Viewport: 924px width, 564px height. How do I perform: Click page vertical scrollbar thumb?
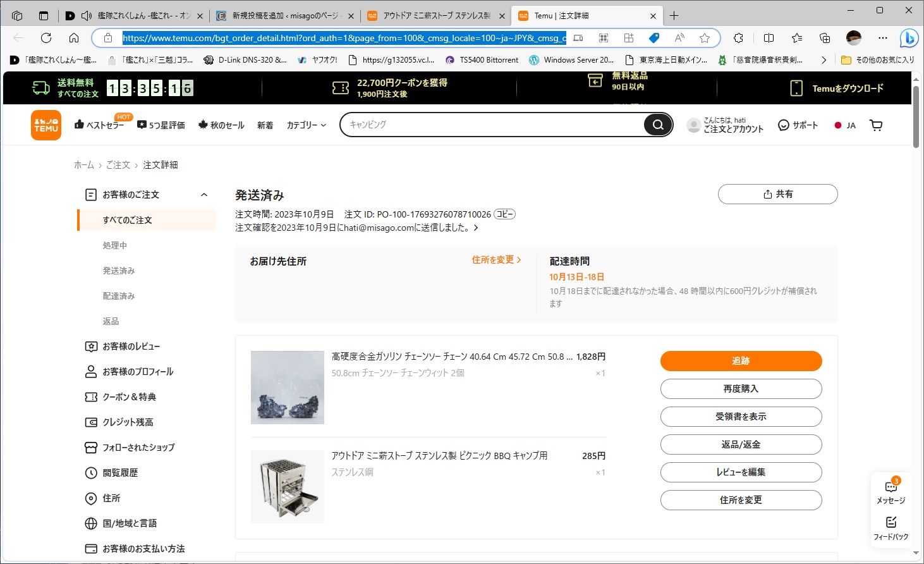(916, 117)
